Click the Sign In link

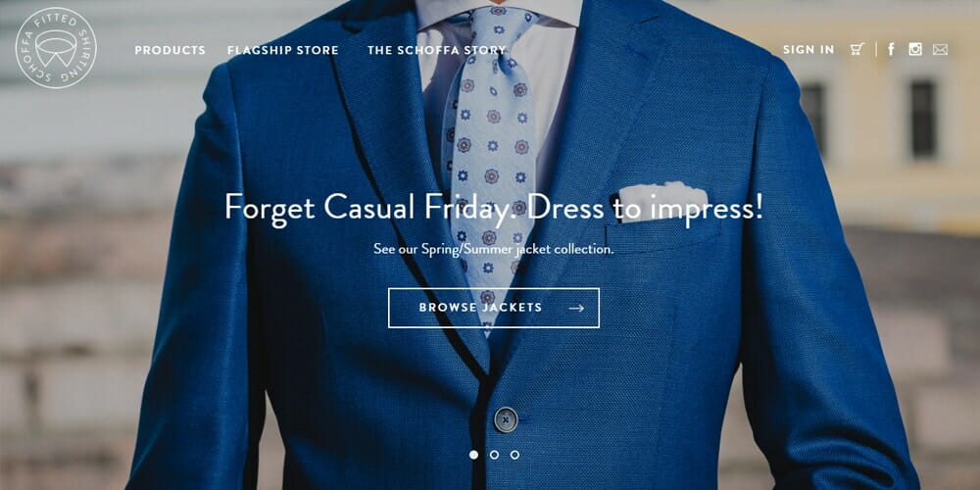[x=808, y=50]
